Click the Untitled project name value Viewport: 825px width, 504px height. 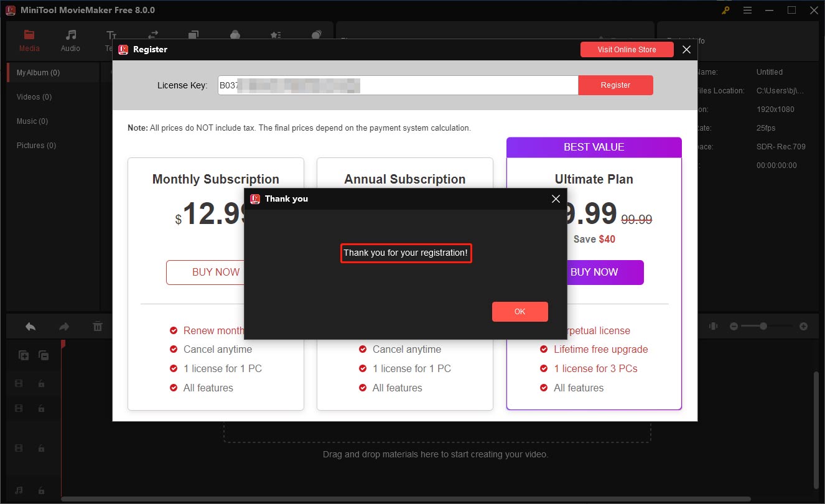770,72
